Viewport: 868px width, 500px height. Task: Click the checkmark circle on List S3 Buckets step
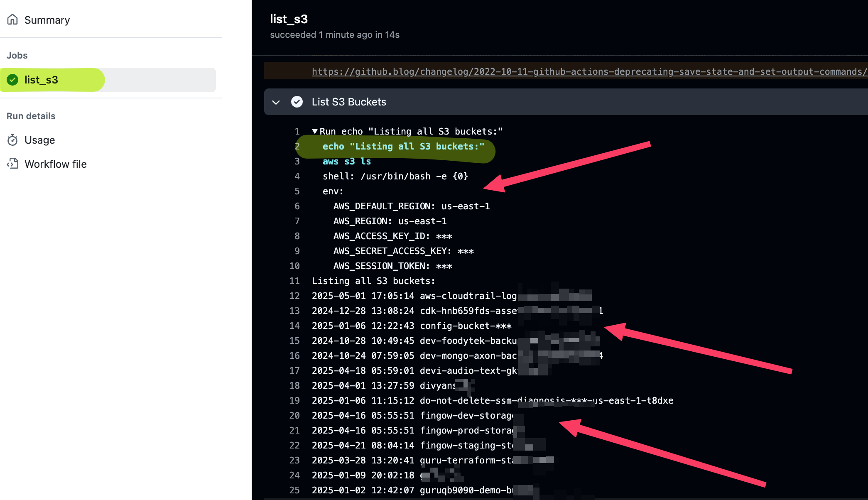pos(297,101)
